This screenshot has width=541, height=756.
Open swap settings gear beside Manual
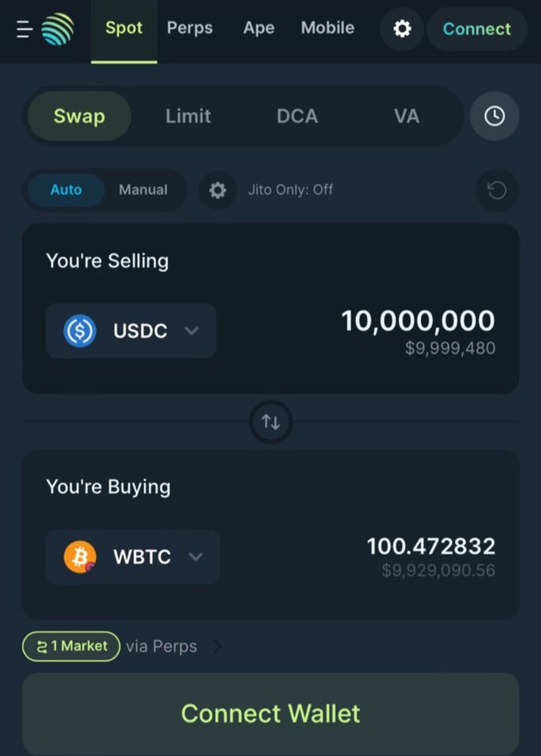click(x=218, y=190)
